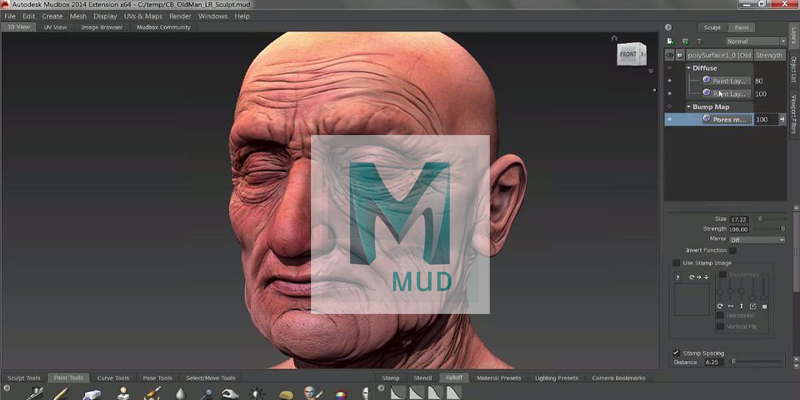
Task: Open the Stencil tray tab
Action: [422, 378]
